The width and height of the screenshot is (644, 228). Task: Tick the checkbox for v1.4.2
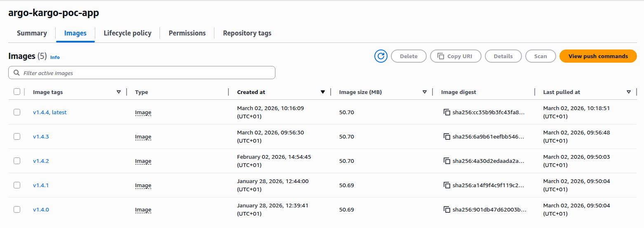[17, 161]
